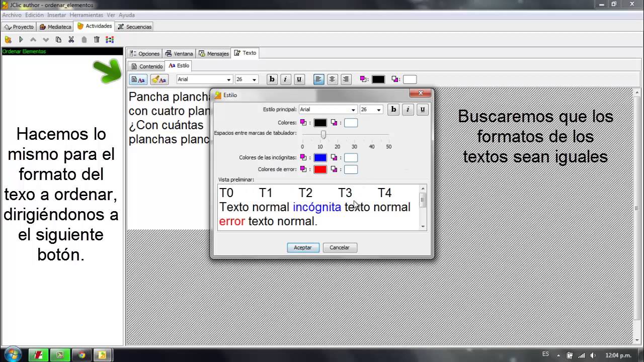
Task: Switch to the Mediateca tab
Action: pos(55,27)
